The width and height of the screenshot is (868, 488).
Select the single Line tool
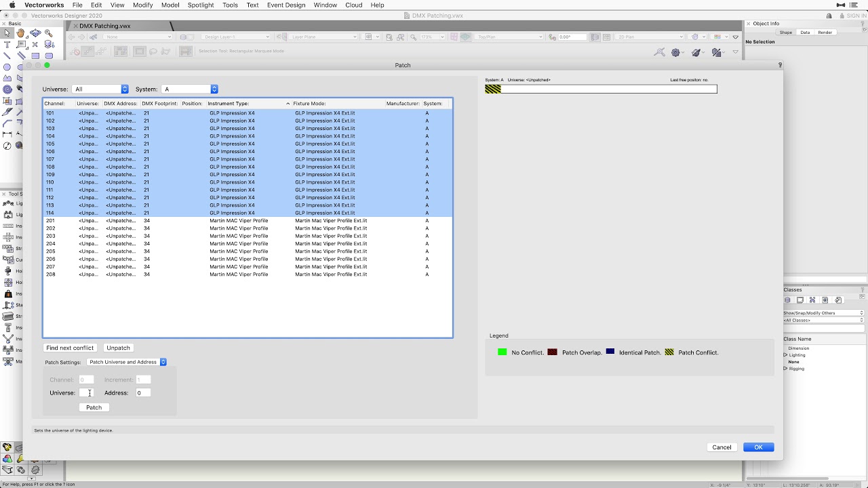[7, 56]
